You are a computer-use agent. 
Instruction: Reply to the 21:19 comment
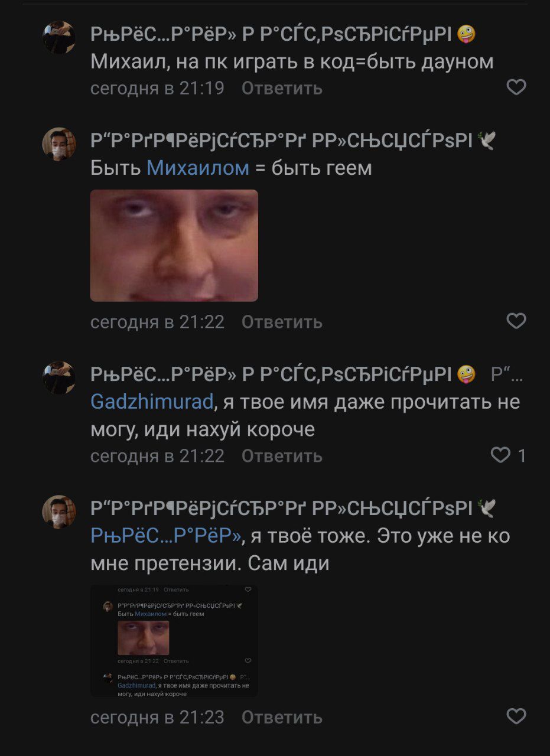click(x=282, y=88)
